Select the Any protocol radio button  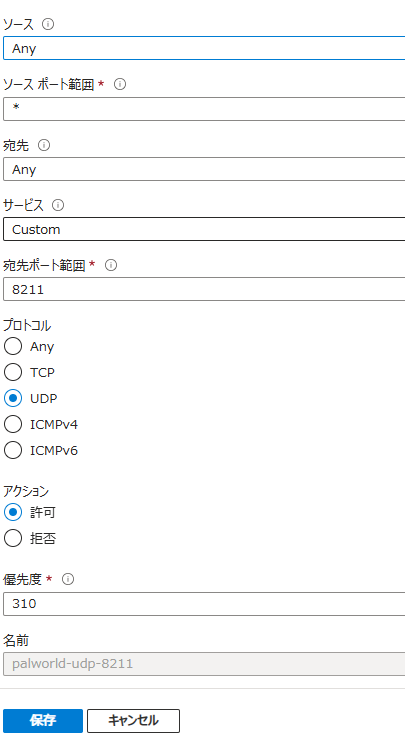[x=13, y=346]
